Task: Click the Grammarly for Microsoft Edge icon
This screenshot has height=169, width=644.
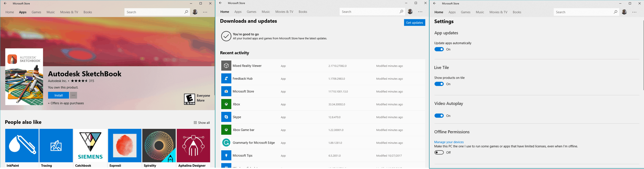Action: pos(226,143)
